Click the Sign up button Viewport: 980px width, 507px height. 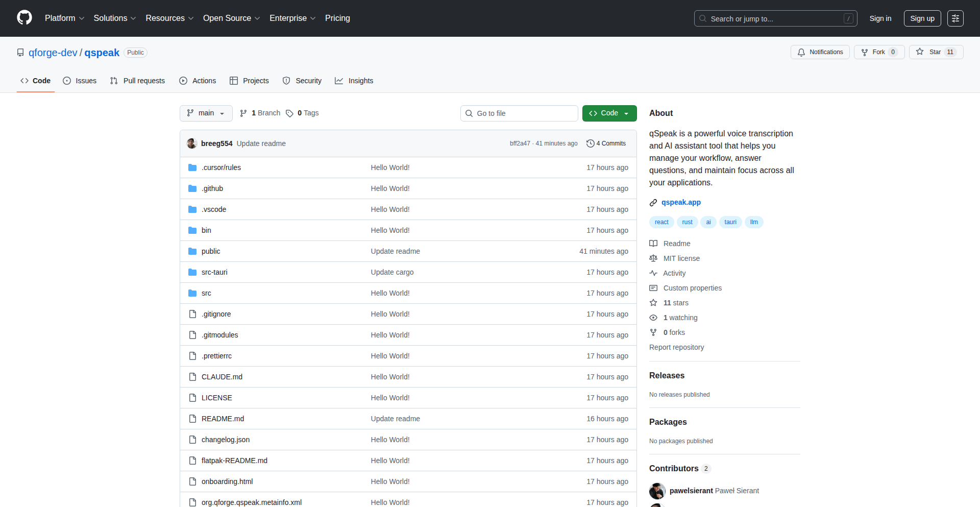[x=922, y=18]
